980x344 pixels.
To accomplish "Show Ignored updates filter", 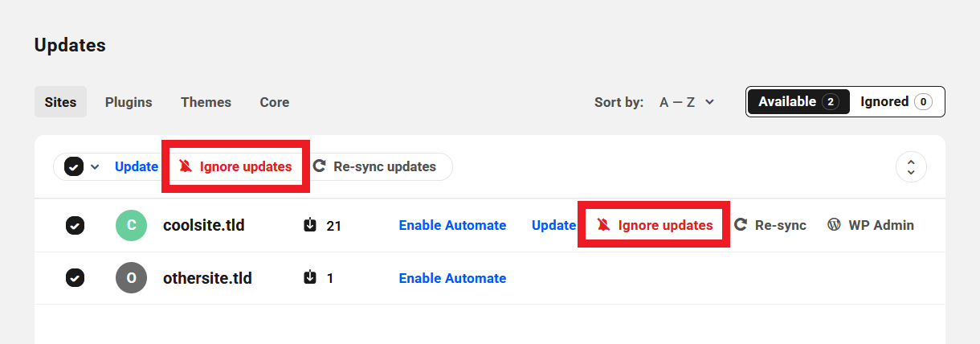I will tap(896, 101).
